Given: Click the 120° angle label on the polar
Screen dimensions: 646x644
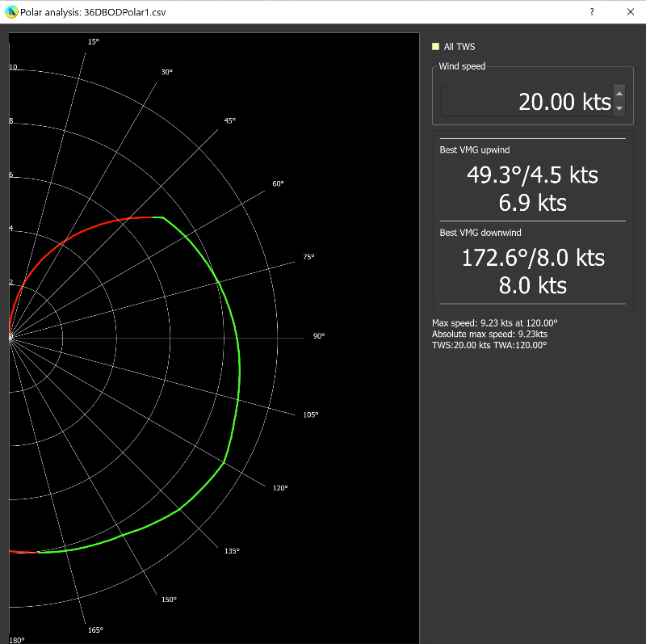Looking at the screenshot, I should (x=280, y=488).
